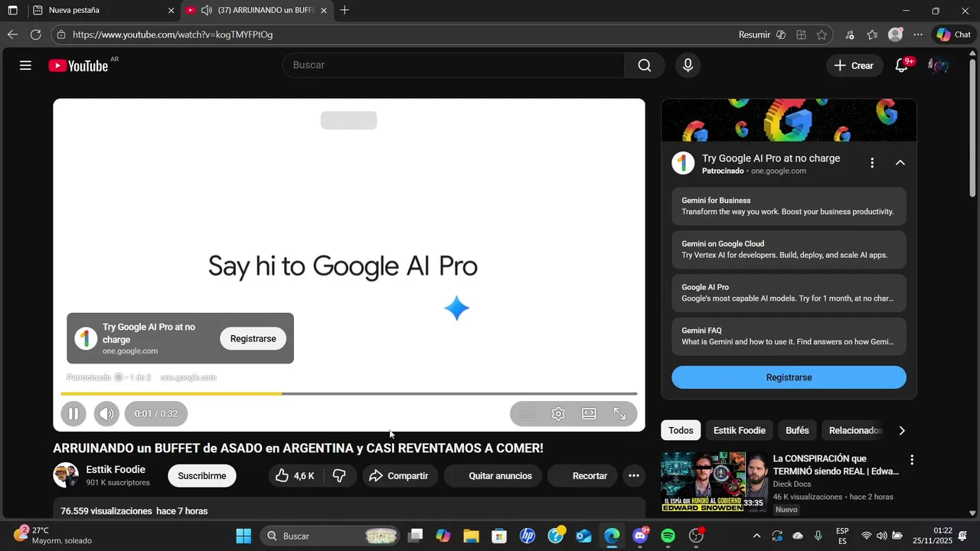Click in the YouTube Buscar search field
The width and height of the screenshot is (980, 551).
[453, 66]
